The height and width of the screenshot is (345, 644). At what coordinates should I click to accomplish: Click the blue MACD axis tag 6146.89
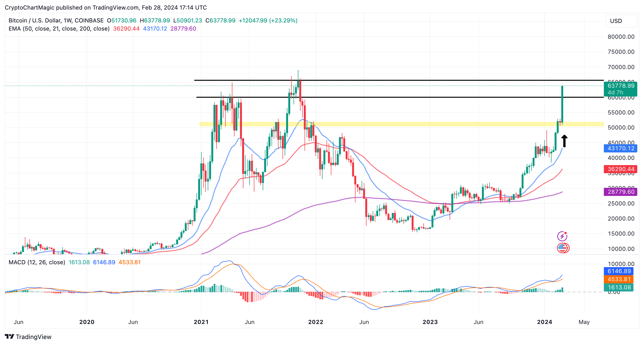coord(618,271)
